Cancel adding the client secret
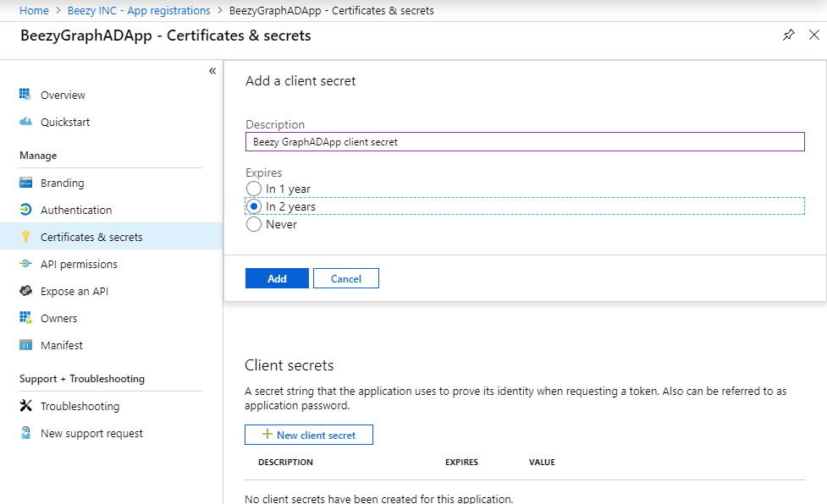Viewport: 827px width, 504px height. (x=346, y=278)
